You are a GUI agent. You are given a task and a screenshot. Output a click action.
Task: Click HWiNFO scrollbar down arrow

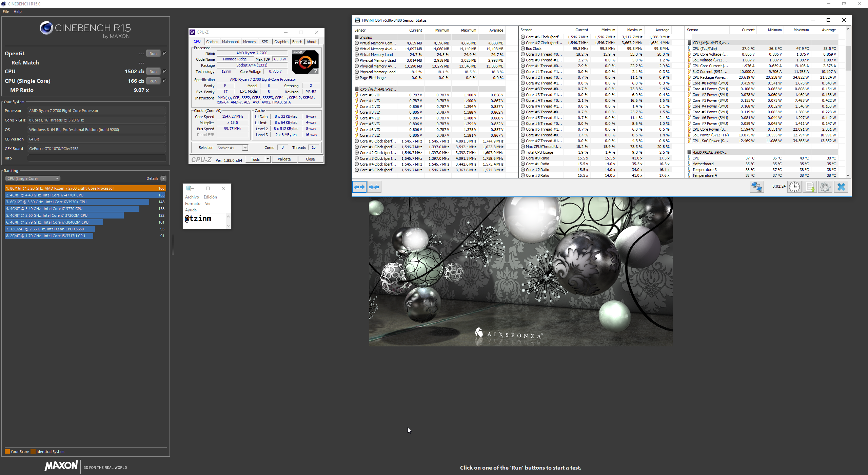coord(848,175)
